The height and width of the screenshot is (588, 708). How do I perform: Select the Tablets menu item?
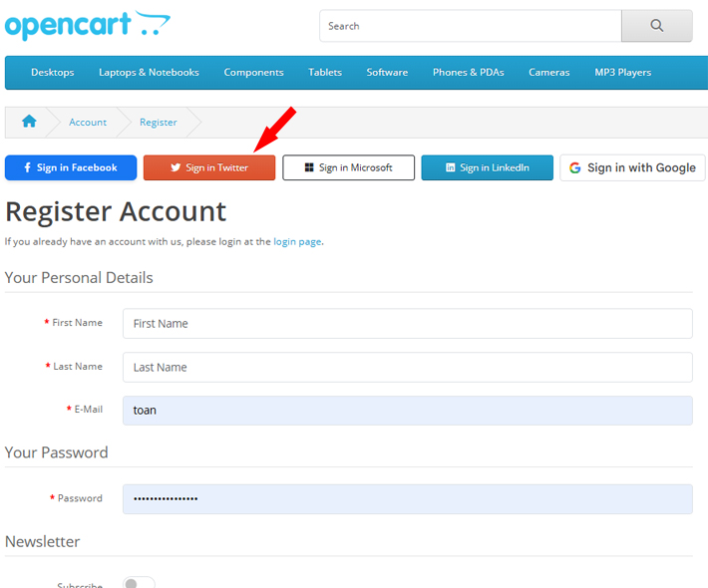tap(325, 72)
